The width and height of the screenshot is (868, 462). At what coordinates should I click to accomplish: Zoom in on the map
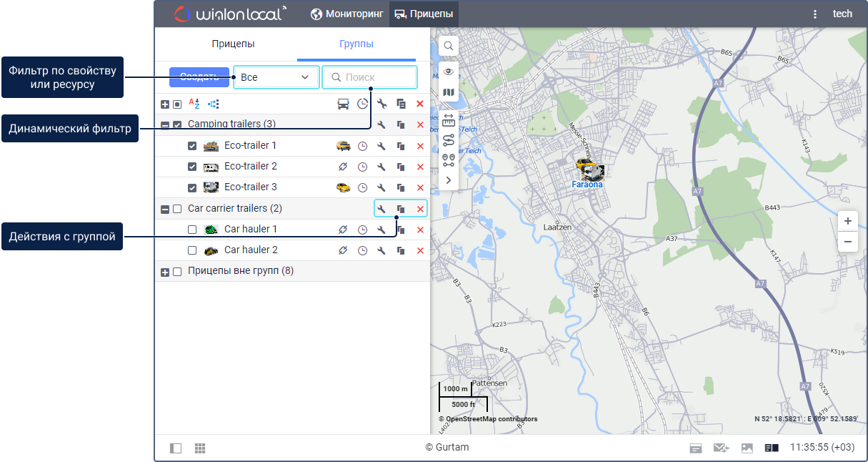pyautogui.click(x=847, y=221)
